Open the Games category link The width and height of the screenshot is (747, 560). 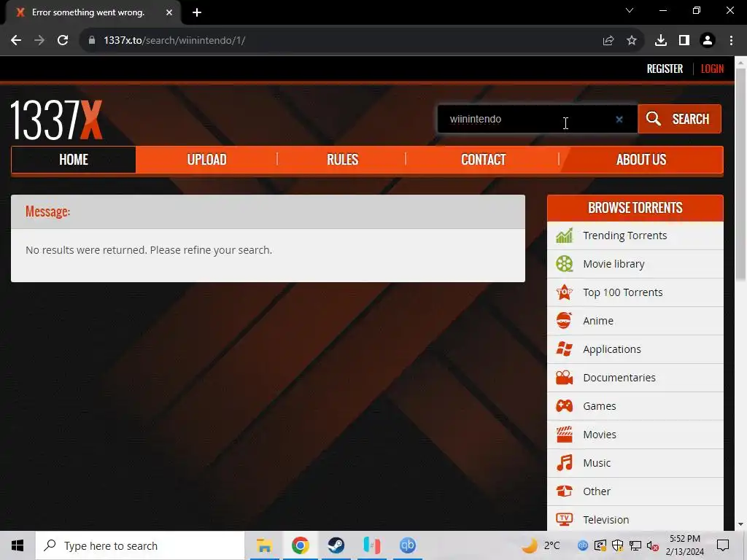pyautogui.click(x=600, y=406)
